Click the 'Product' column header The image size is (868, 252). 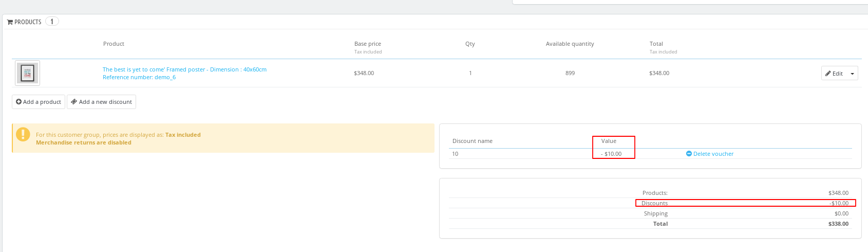[x=114, y=44]
